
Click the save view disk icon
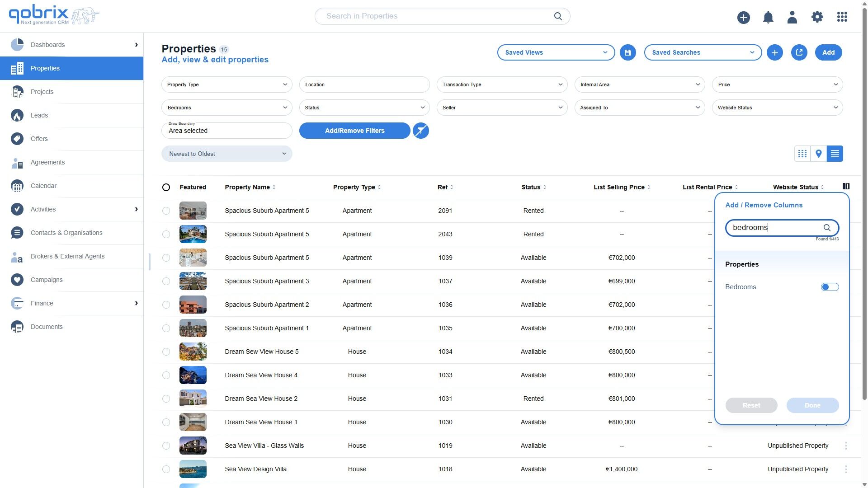(627, 52)
